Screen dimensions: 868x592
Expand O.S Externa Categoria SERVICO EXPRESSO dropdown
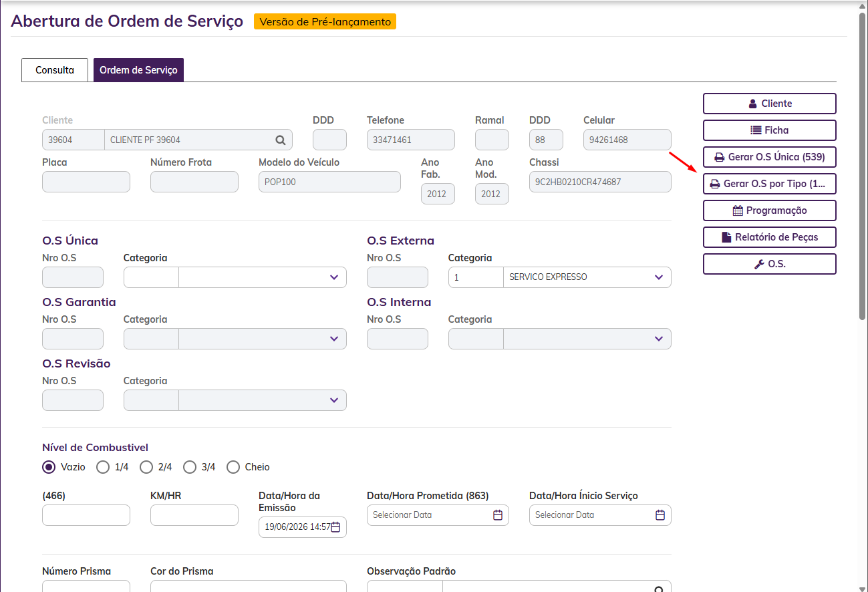659,277
